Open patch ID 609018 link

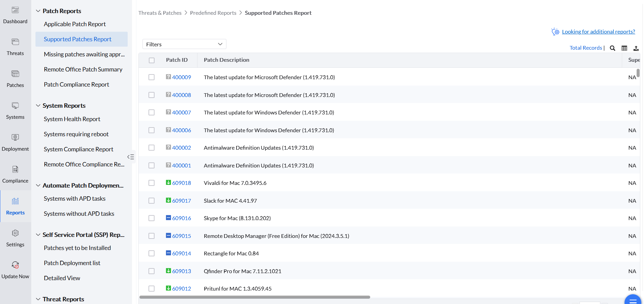pyautogui.click(x=181, y=183)
